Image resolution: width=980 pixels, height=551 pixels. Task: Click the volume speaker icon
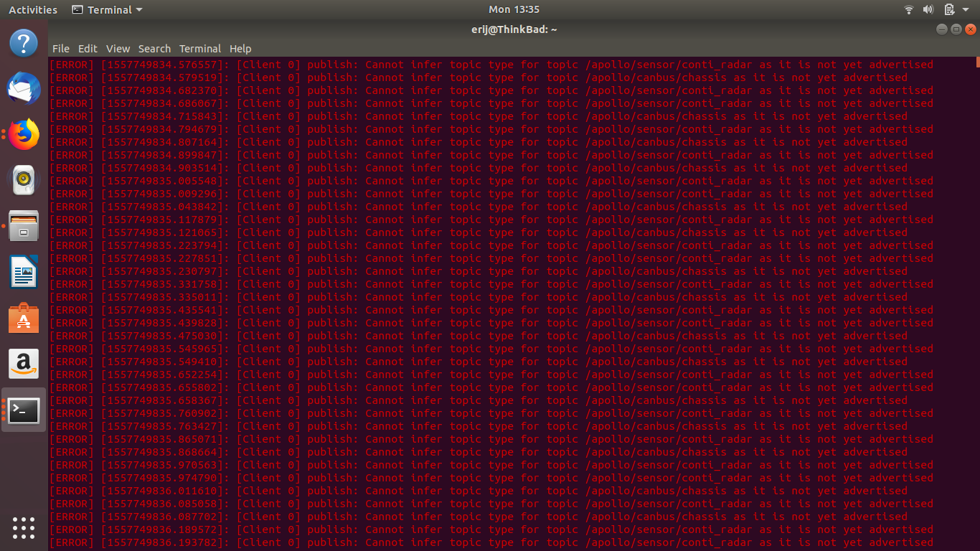click(928, 9)
